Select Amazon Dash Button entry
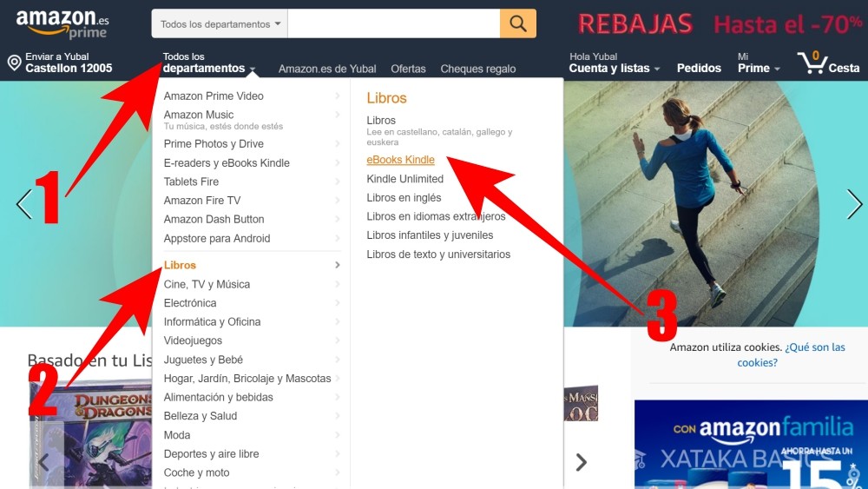 [x=214, y=219]
